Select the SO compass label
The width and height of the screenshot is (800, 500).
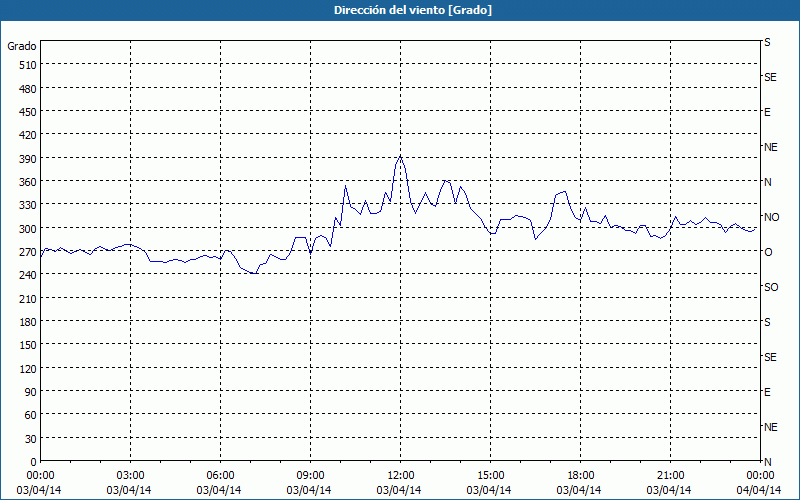771,287
